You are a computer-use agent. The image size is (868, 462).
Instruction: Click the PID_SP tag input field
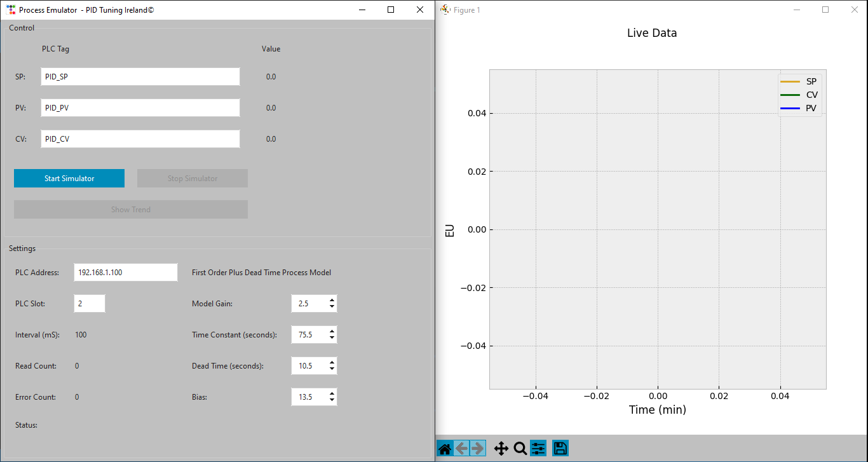(140, 77)
